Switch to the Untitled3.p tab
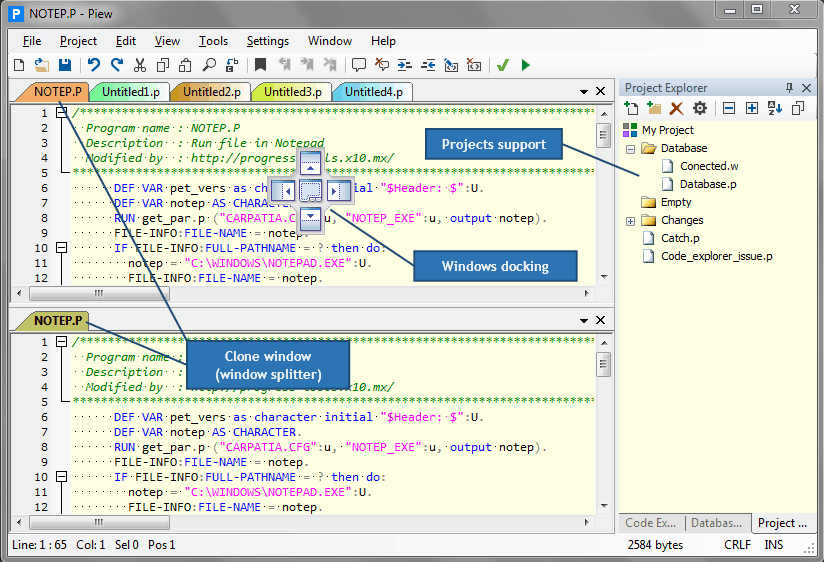824x562 pixels. coord(292,92)
